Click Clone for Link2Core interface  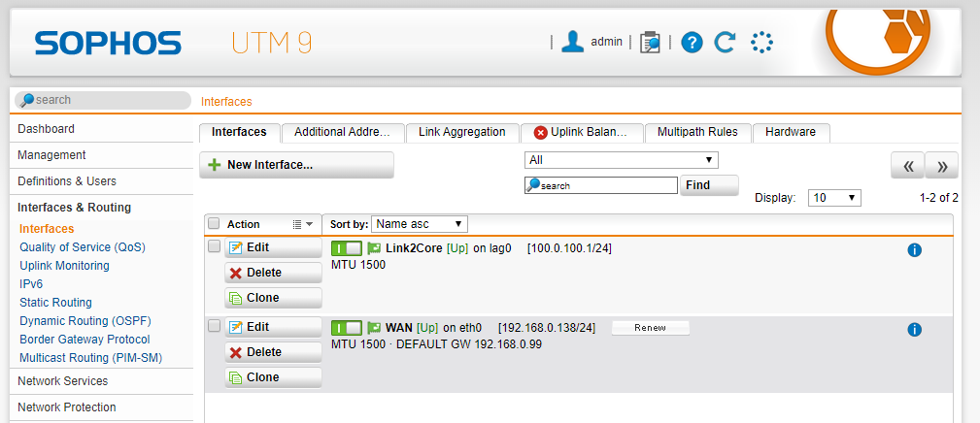click(x=273, y=298)
